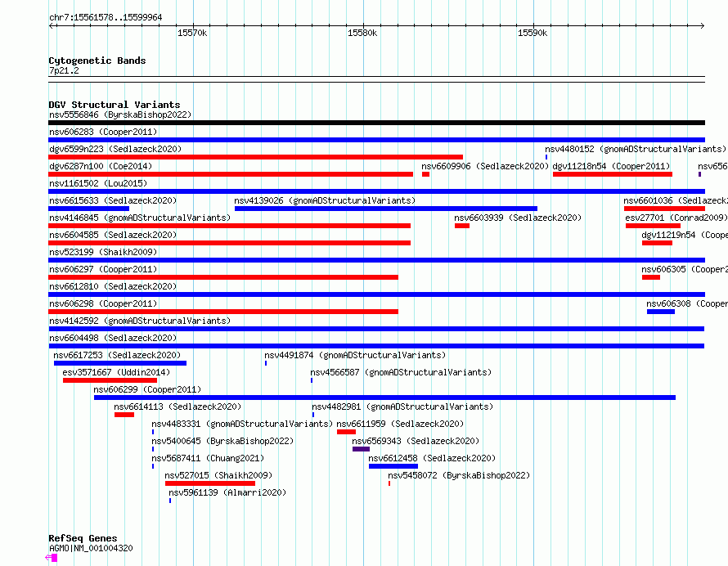
Task: Click the nsv6612810 (Sedlazeck2020) label
Action: pyautogui.click(x=113, y=286)
